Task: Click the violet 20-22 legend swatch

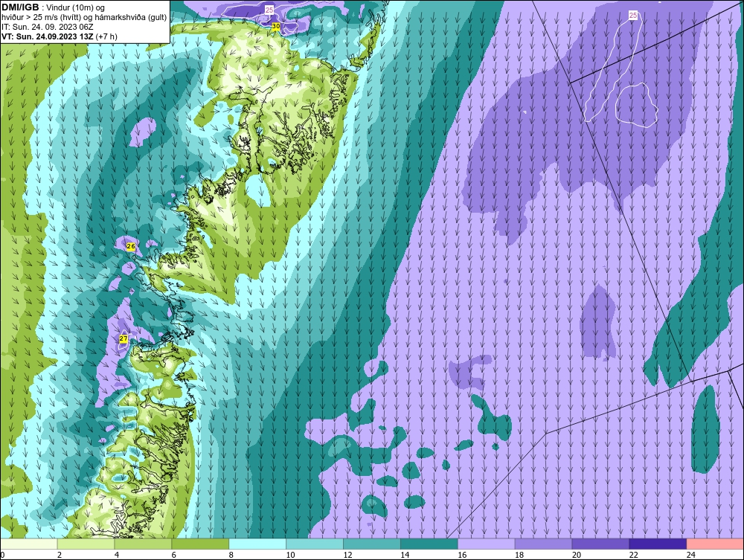Action: coord(600,544)
